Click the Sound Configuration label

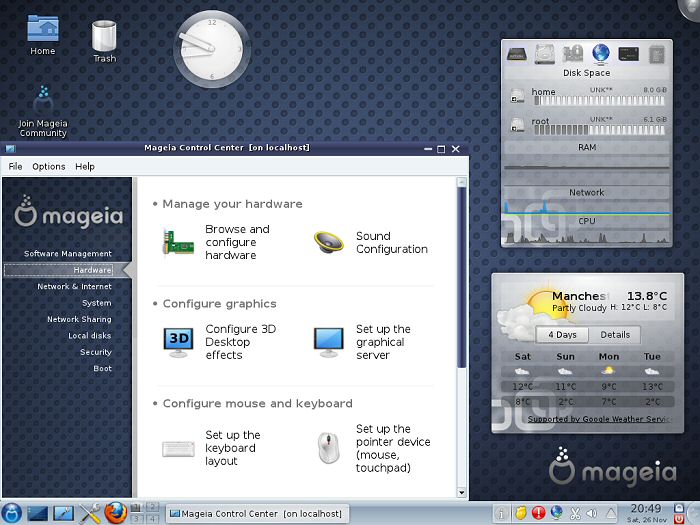(392, 242)
